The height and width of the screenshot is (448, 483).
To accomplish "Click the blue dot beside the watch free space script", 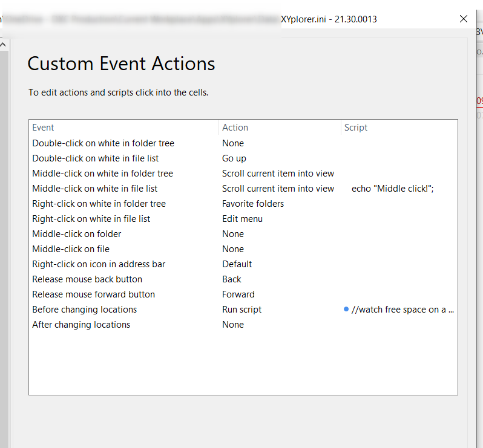I will (346, 309).
